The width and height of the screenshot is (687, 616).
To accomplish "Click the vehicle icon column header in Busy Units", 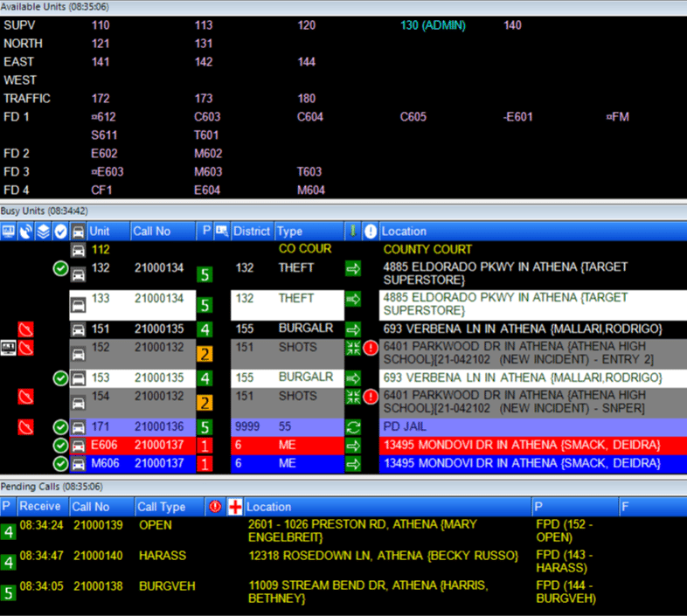I will coord(78,232).
